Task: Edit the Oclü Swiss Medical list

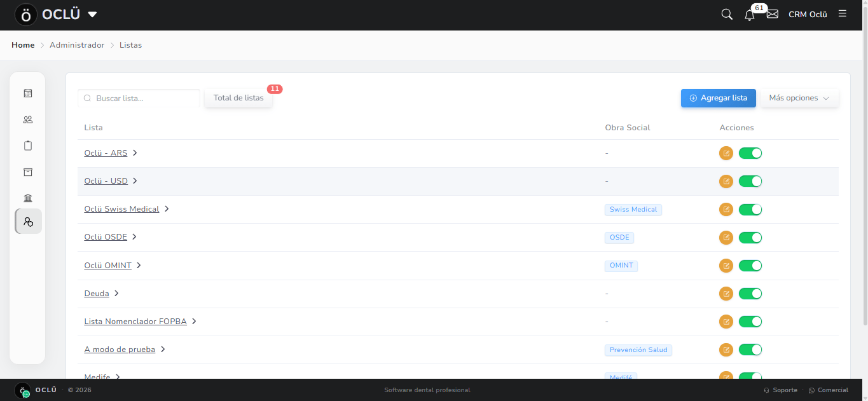Action: point(726,209)
